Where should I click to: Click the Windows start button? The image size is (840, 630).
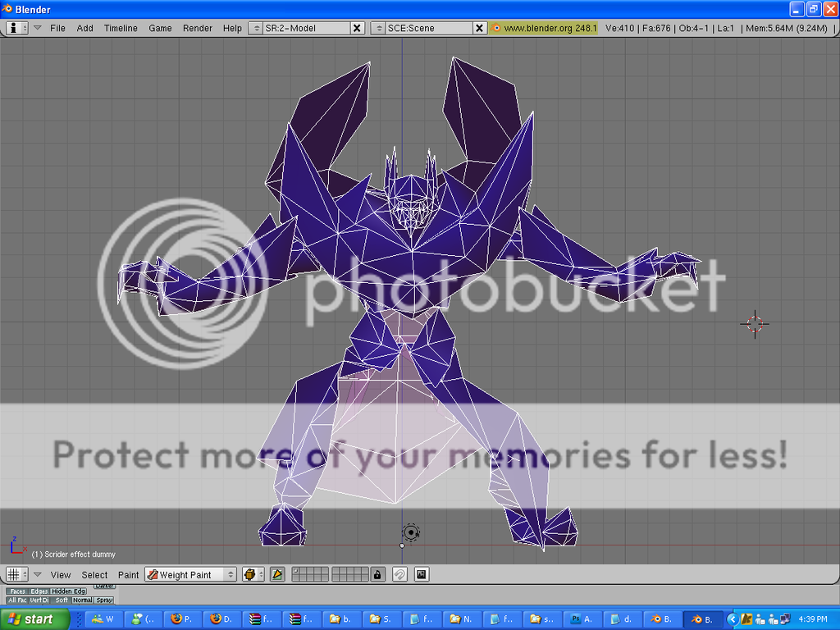coord(29,619)
